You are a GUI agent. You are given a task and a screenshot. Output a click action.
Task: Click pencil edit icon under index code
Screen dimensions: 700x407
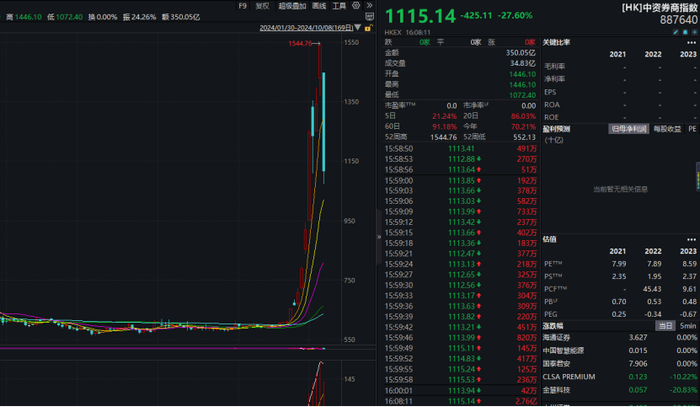pos(676,32)
